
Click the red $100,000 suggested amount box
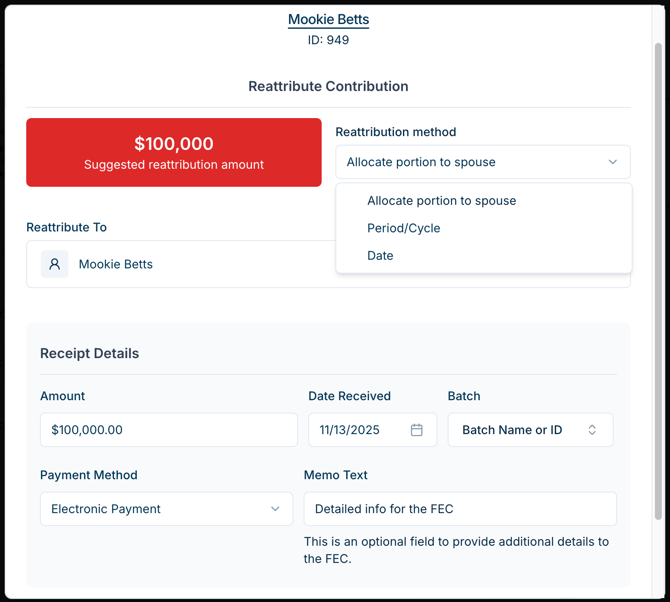pyautogui.click(x=174, y=152)
